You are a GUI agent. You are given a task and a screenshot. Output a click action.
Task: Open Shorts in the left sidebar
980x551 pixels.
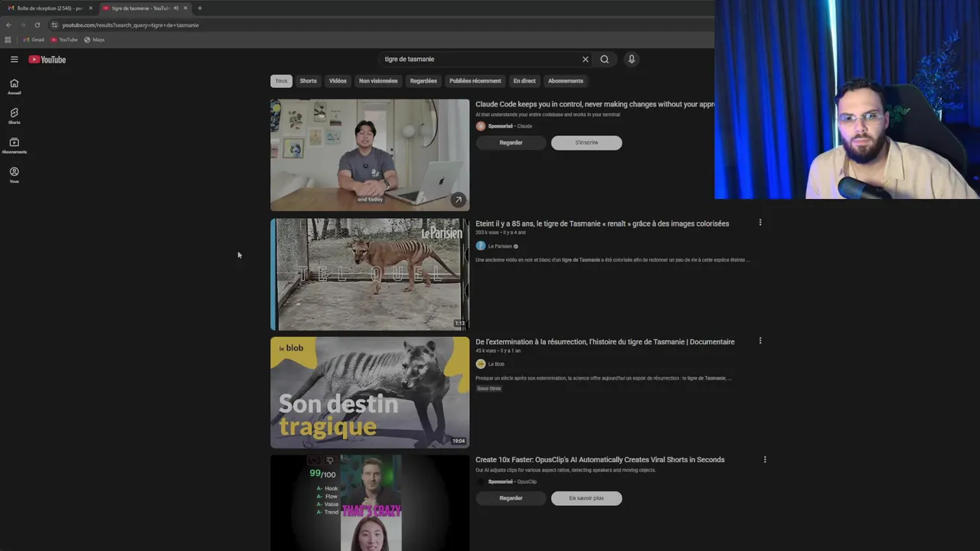14,116
